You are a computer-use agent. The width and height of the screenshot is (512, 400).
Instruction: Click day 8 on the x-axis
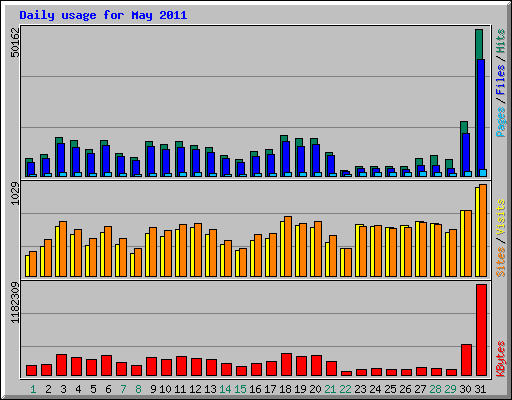pyautogui.click(x=138, y=389)
